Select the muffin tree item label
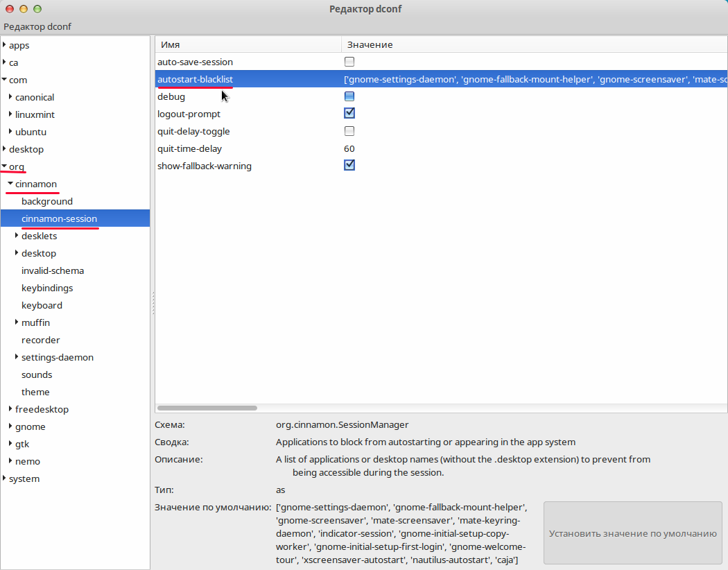Screen dimensions: 728x570 (35, 322)
